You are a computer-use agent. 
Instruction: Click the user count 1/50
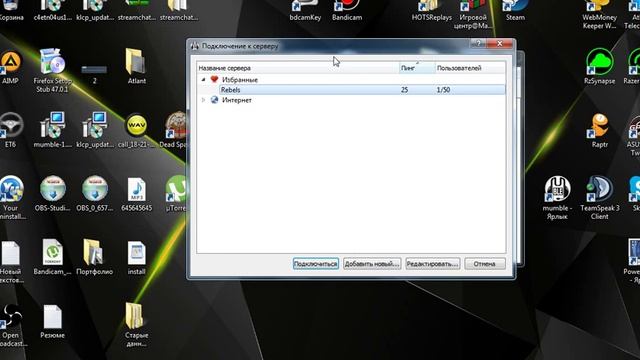tap(443, 90)
